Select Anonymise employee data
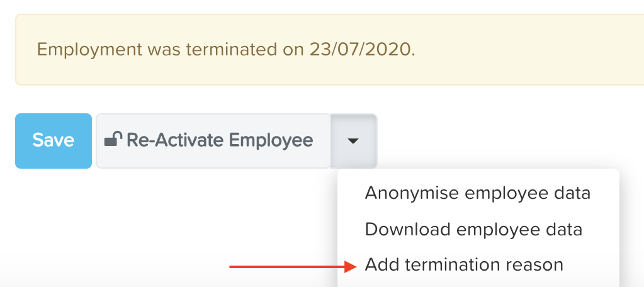 click(x=478, y=193)
